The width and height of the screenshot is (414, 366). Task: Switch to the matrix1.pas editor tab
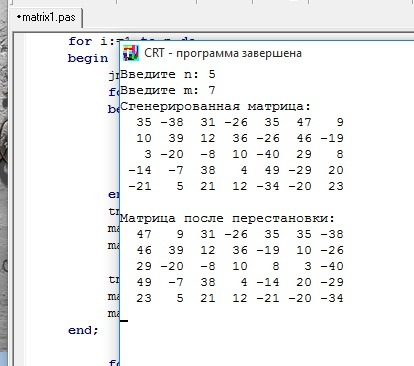pyautogui.click(x=46, y=18)
